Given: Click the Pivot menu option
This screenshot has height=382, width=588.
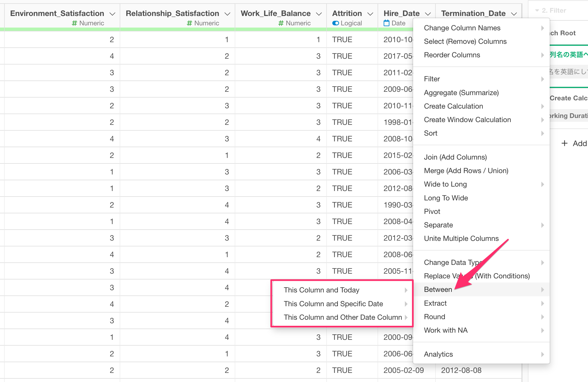Looking at the screenshot, I should tap(432, 211).
